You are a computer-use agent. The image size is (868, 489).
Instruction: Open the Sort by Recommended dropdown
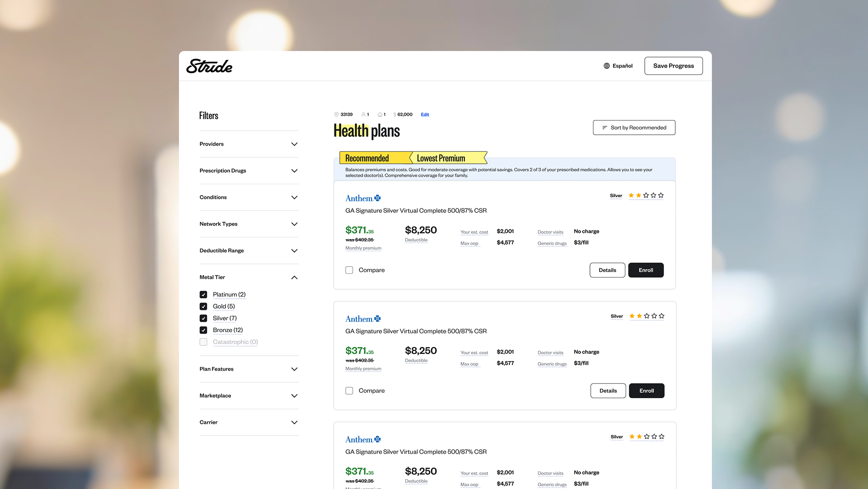point(634,128)
